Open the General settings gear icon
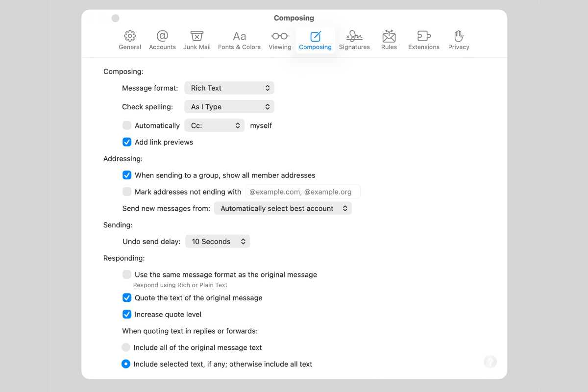The width and height of the screenshot is (588, 392). (x=129, y=39)
